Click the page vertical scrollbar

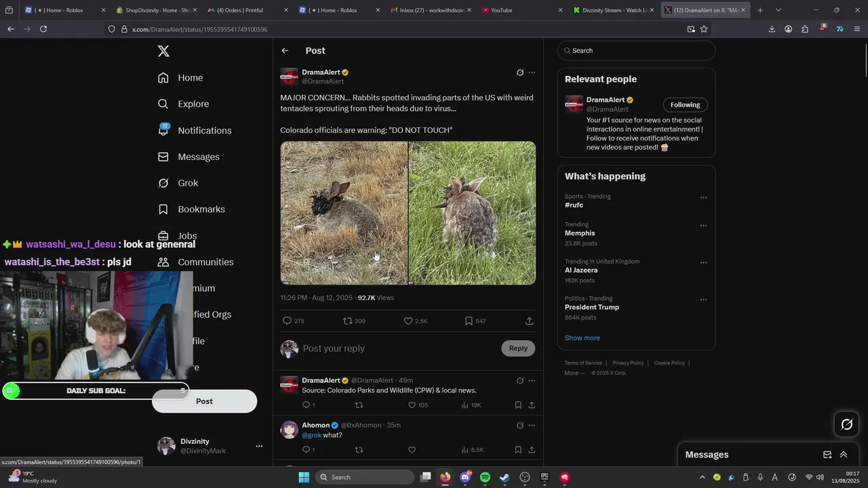(865, 61)
